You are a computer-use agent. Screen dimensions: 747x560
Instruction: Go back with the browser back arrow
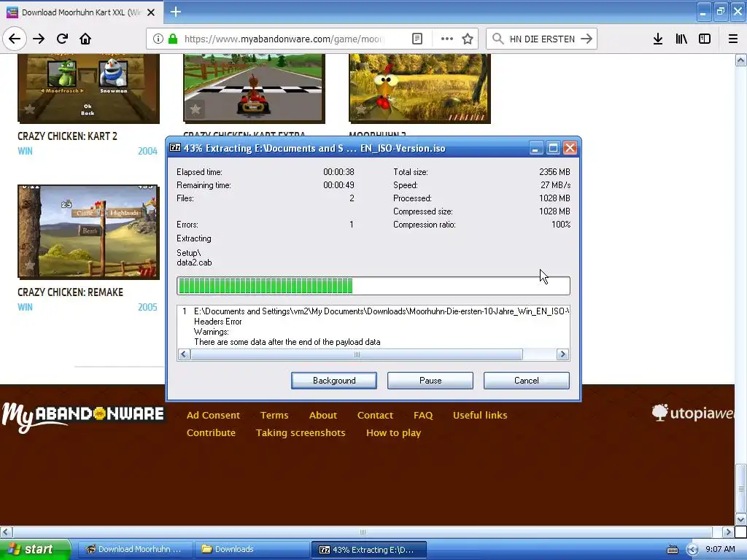pyautogui.click(x=15, y=39)
